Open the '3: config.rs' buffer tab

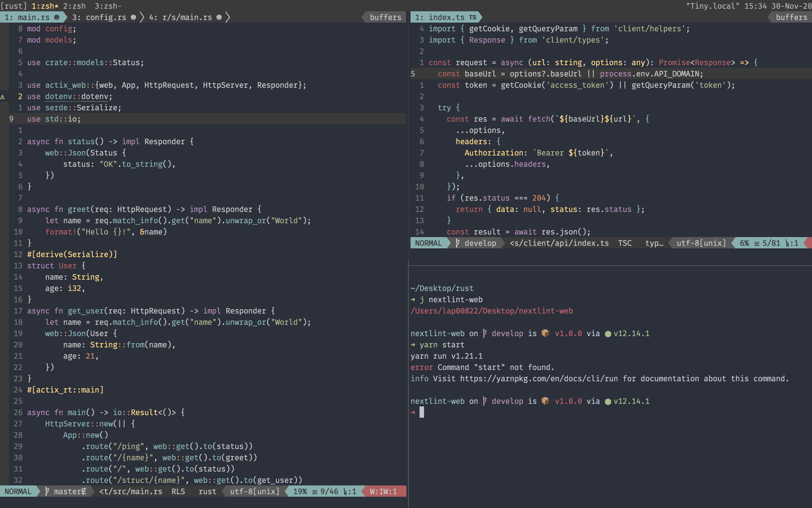104,17
